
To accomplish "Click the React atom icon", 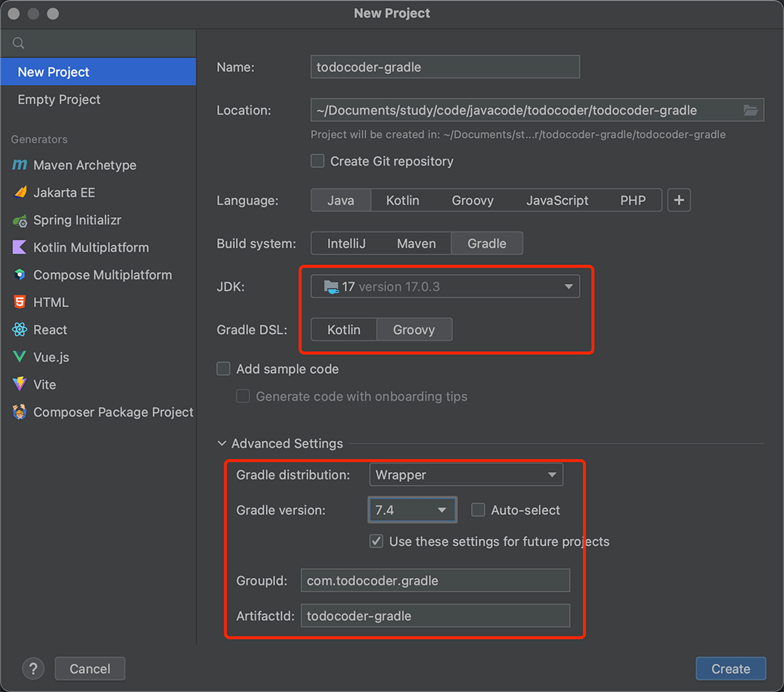I will coord(20,330).
